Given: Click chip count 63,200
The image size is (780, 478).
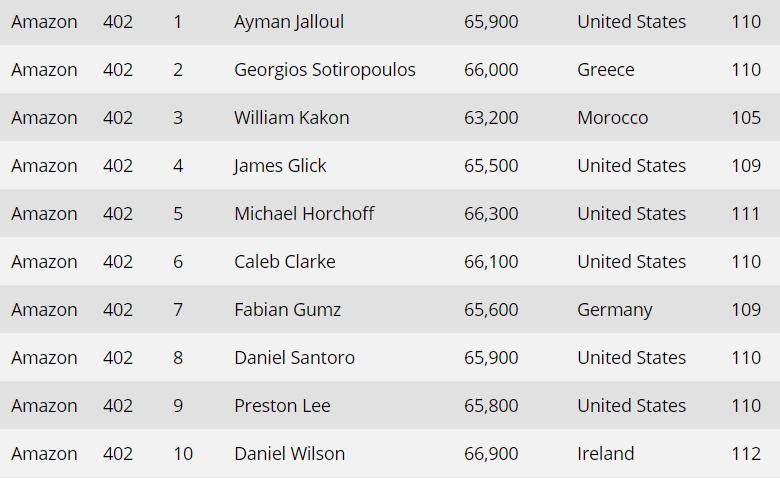Looking at the screenshot, I should (x=491, y=118).
